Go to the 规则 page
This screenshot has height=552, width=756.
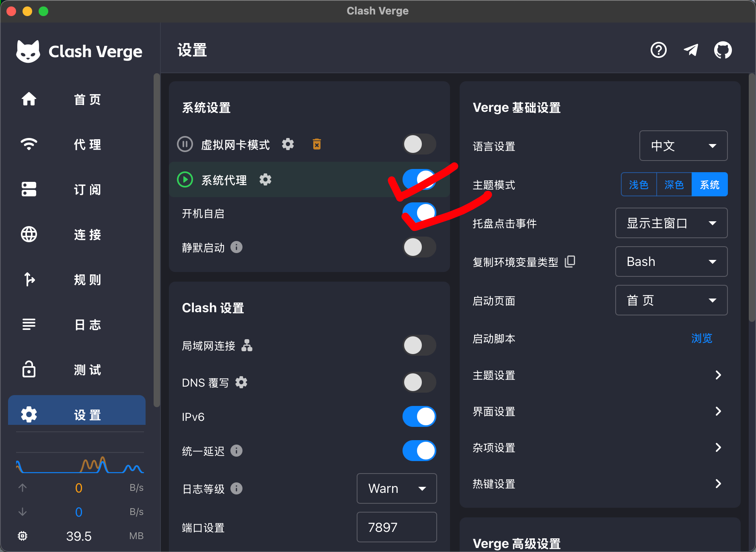(77, 279)
